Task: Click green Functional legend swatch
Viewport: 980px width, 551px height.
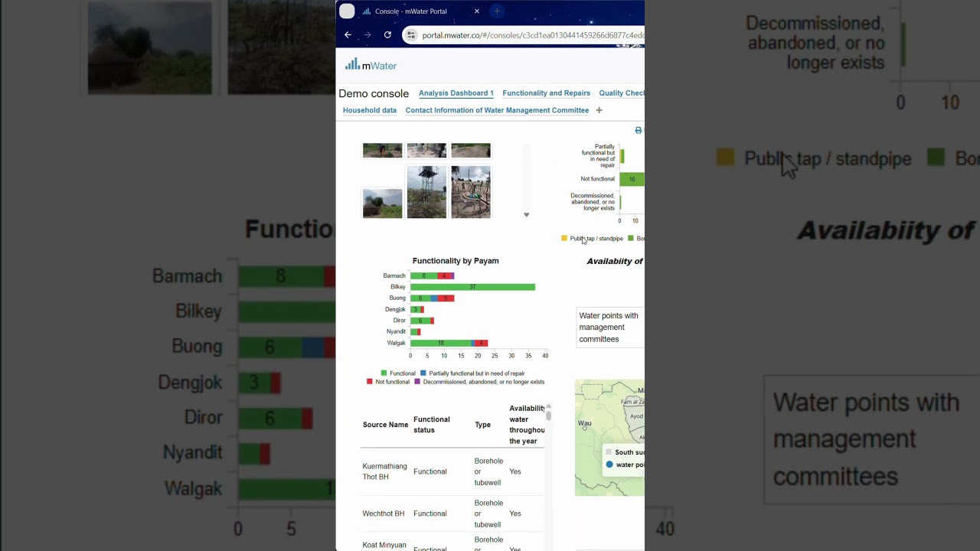Action: (x=384, y=373)
